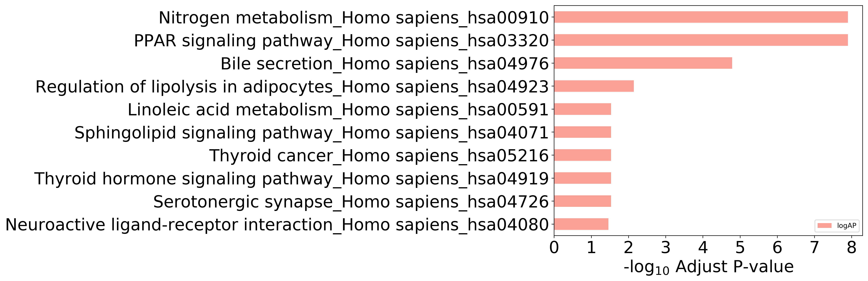This screenshot has width=868, height=281.
Task: Click the x-axis tick label 8
Action: click(851, 248)
